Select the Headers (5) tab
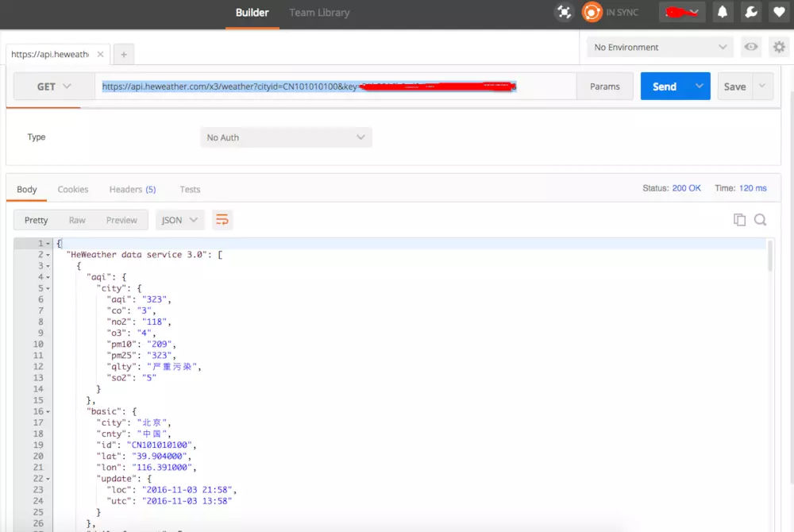Viewport: 794px width, 532px height. pyautogui.click(x=133, y=189)
